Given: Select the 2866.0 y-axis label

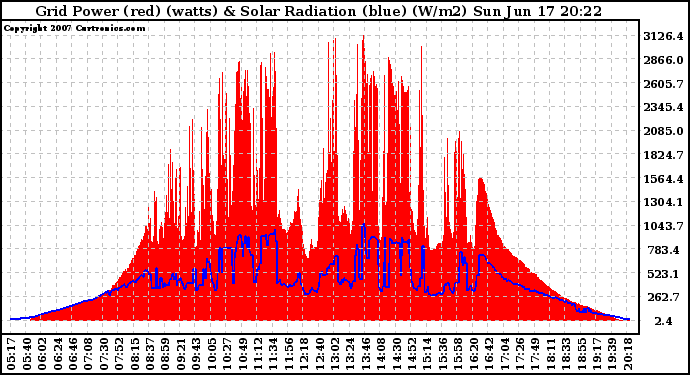Looking at the screenshot, I should (x=663, y=60).
